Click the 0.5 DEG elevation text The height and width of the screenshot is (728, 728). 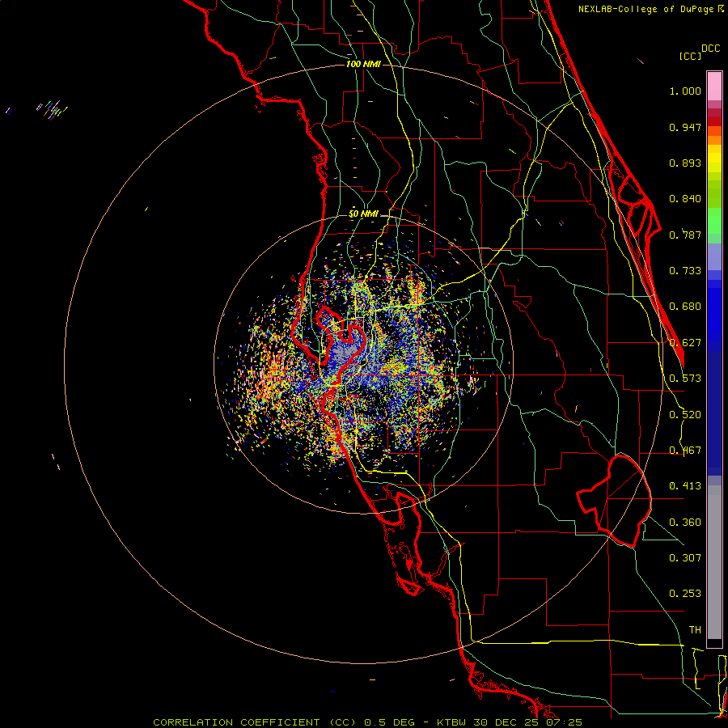pyautogui.click(x=390, y=722)
